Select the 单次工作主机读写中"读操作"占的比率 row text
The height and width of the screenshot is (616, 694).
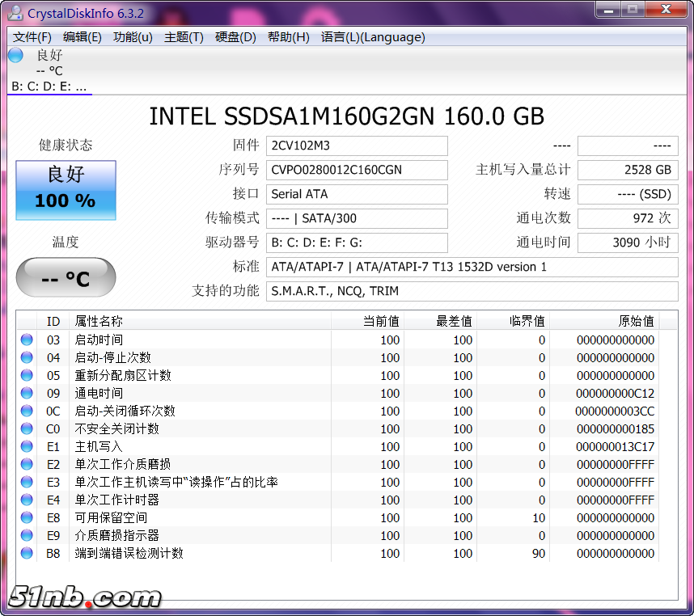click(x=176, y=482)
